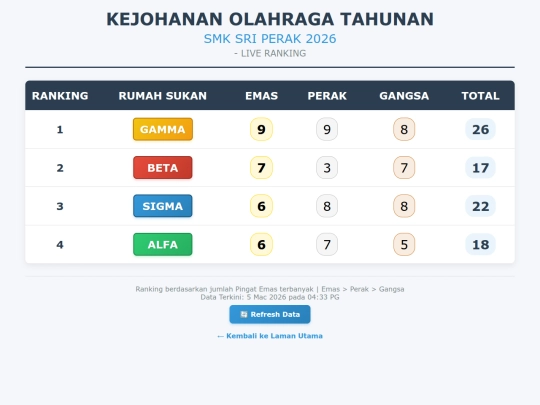Click BETA's gold medal count 7
This screenshot has width=540, height=405.
pyautogui.click(x=261, y=168)
